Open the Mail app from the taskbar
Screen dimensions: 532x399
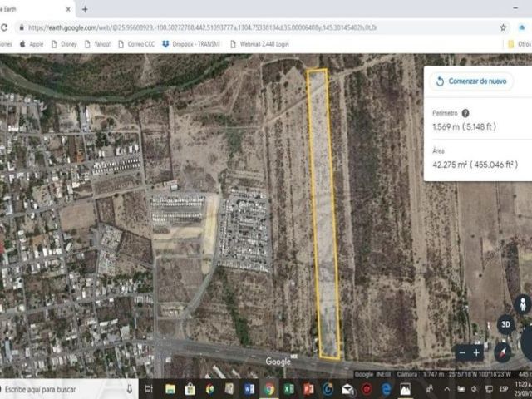click(347, 389)
